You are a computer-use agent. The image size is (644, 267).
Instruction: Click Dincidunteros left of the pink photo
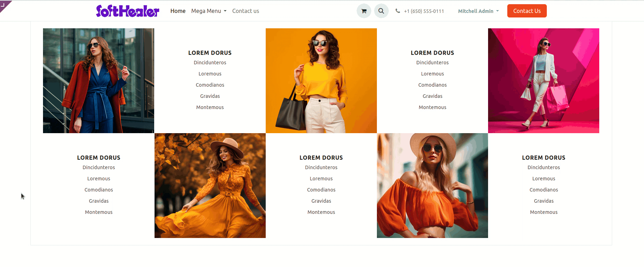(x=432, y=63)
